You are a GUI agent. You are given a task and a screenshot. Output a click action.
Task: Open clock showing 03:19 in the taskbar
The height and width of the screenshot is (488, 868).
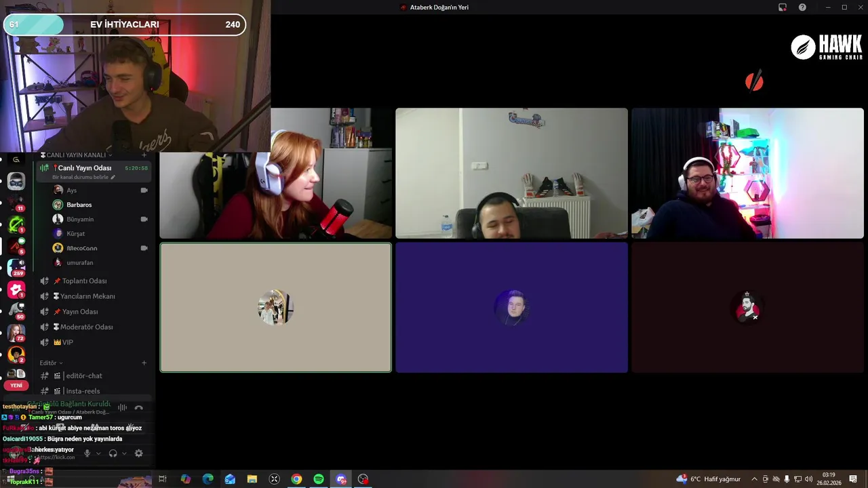pyautogui.click(x=828, y=479)
